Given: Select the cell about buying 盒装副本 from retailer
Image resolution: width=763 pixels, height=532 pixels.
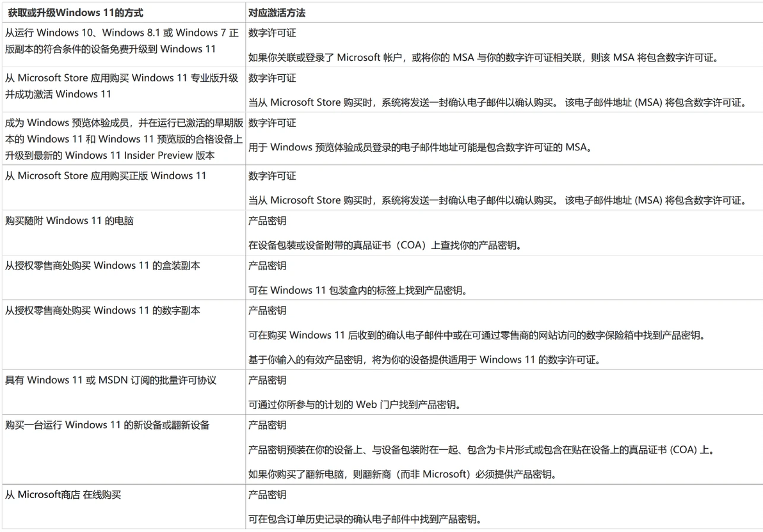Looking at the screenshot, I should (124, 277).
